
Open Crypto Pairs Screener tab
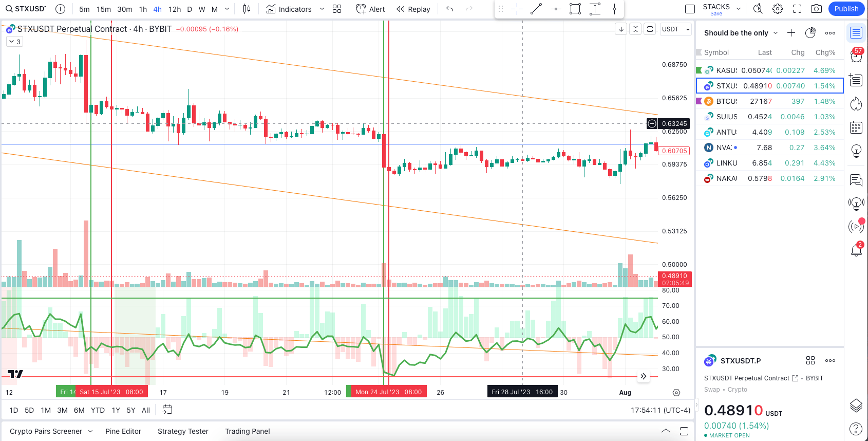point(46,431)
